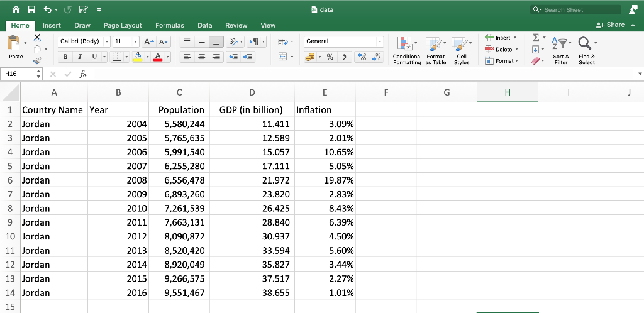644x313 pixels.
Task: Toggle Italic formatting
Action: (80, 57)
